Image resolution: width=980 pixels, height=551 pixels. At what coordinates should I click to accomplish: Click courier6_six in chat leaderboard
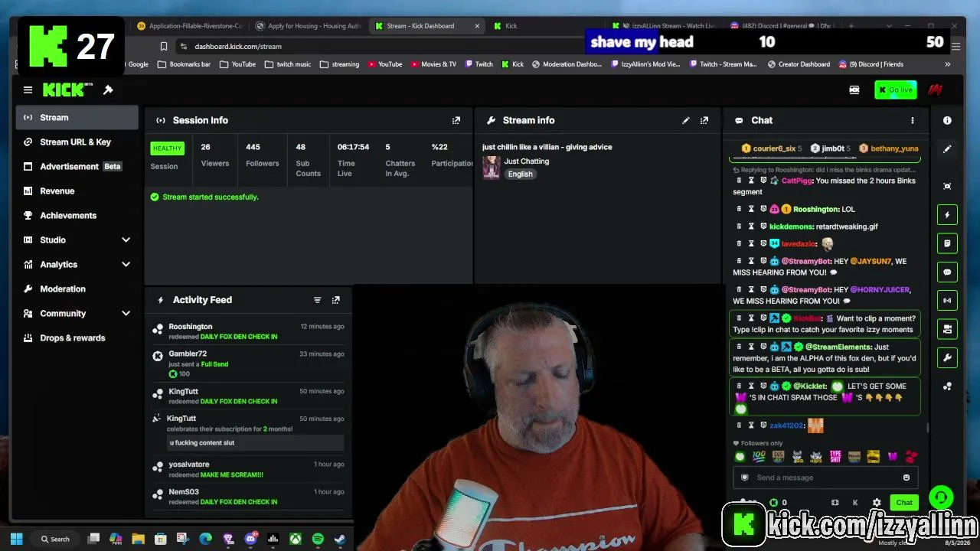(x=775, y=148)
